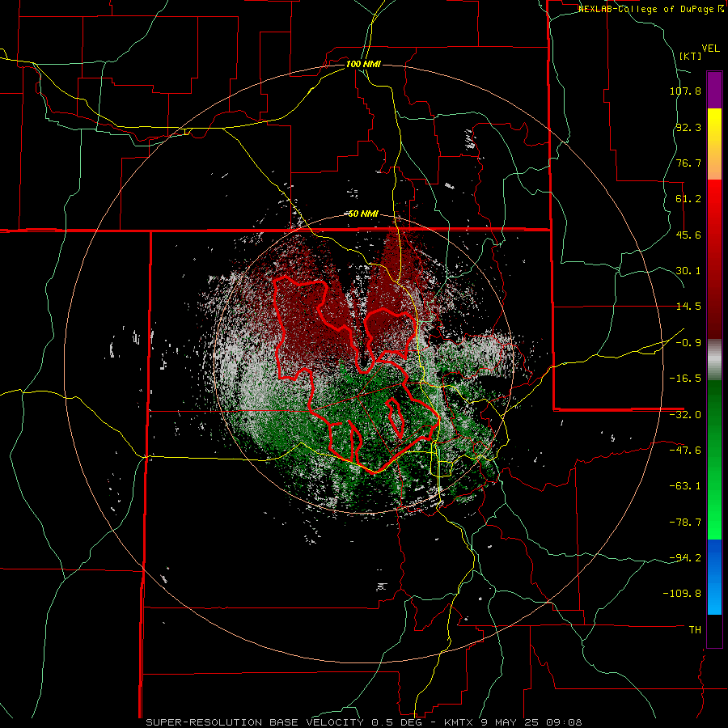Pick the -16.5 scale value
Image resolution: width=728 pixels, height=728 pixels.
tap(685, 379)
